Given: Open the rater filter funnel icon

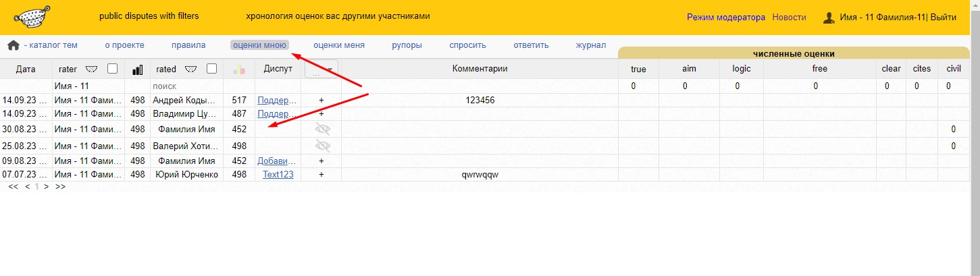Looking at the screenshot, I should point(93,69).
